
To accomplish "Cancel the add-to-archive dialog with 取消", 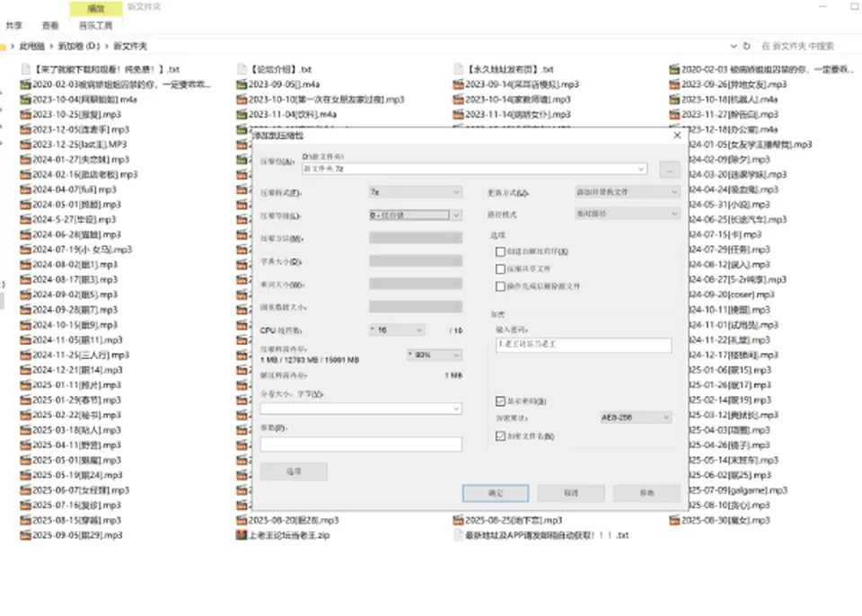I will tap(571, 493).
